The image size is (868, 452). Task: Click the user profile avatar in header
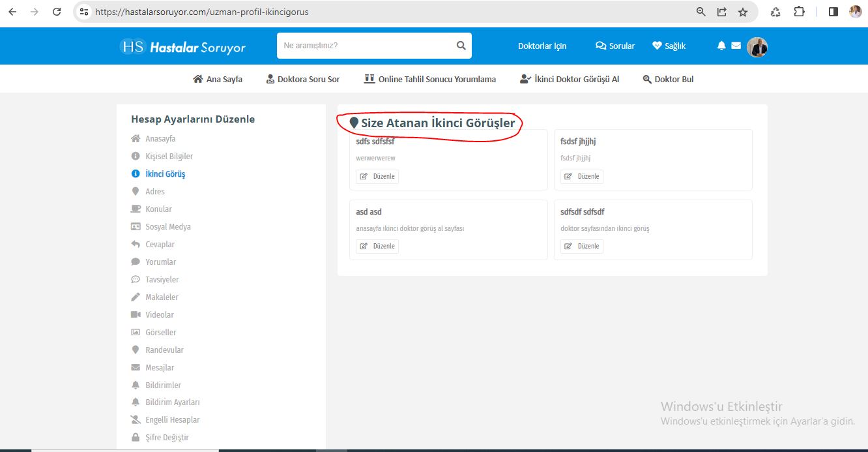pos(757,47)
